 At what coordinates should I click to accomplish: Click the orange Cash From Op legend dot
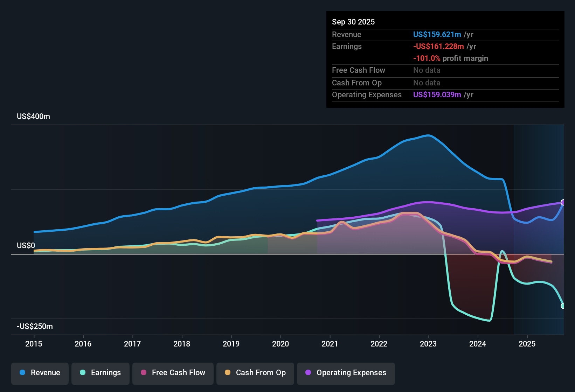[227, 373]
